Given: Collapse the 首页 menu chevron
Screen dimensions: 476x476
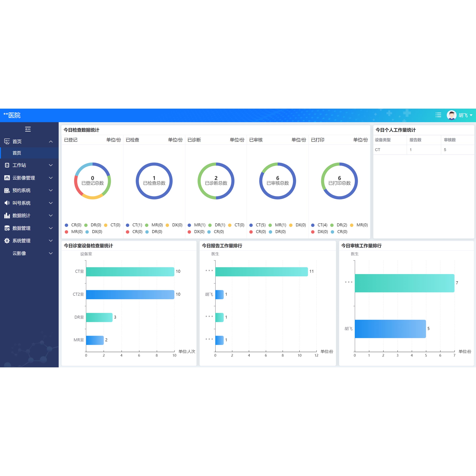Looking at the screenshot, I should [x=51, y=141].
